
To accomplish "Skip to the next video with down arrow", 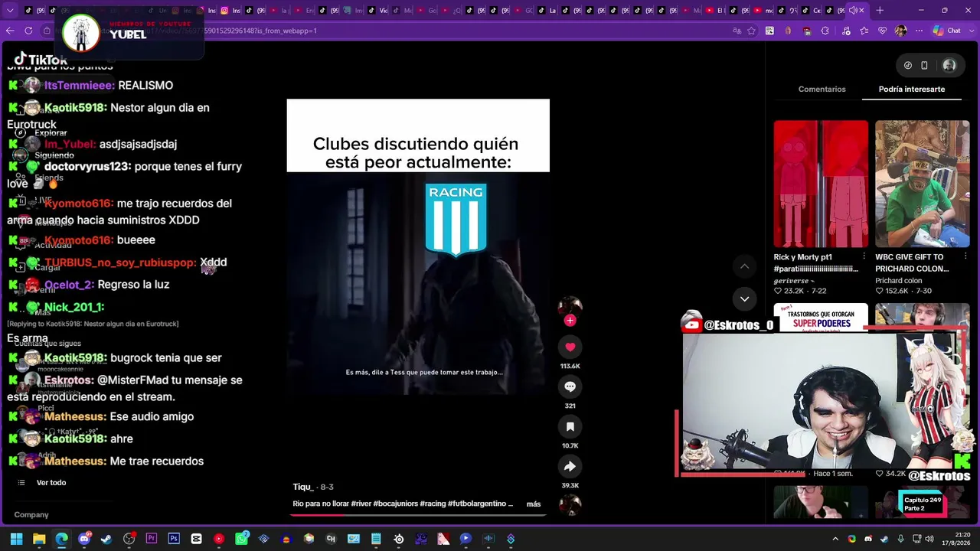I will click(744, 298).
